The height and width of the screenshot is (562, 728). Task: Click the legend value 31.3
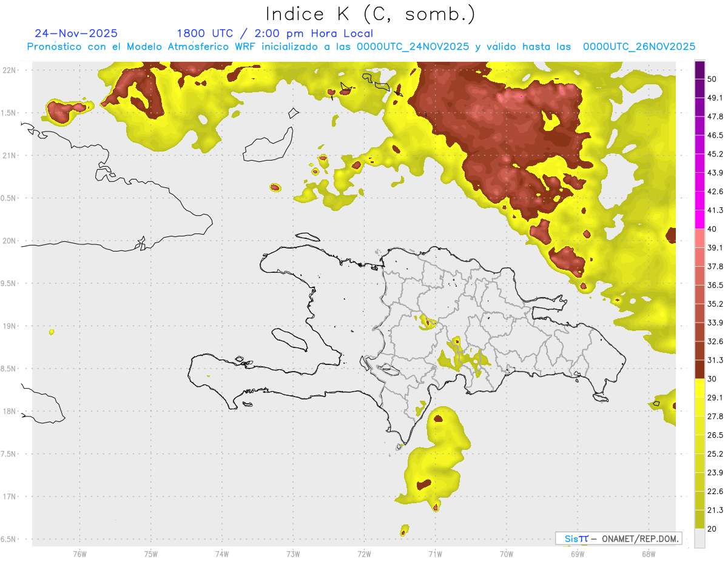716,360
